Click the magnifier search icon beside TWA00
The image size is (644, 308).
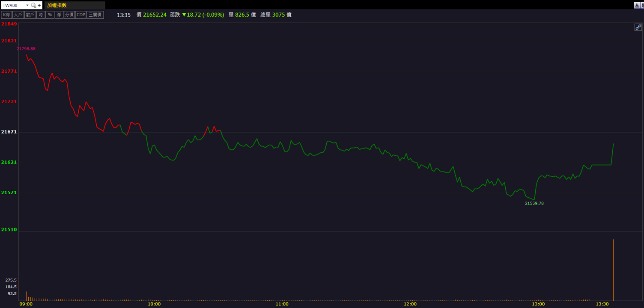click(x=33, y=6)
